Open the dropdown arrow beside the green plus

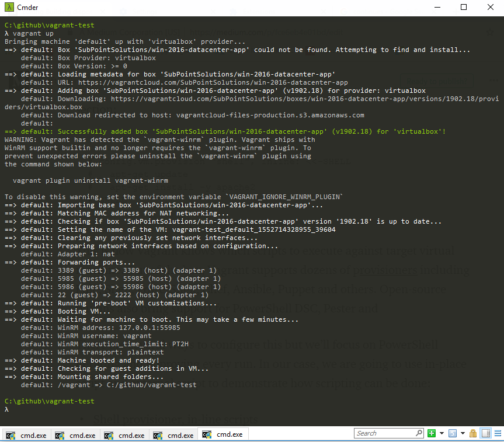(442, 433)
